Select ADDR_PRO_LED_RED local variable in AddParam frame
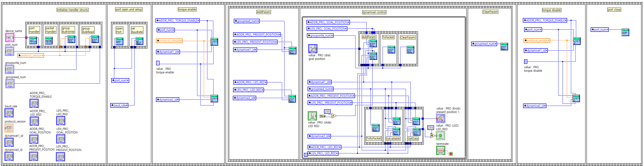Screen dimensions: 644x166 click(250, 82)
